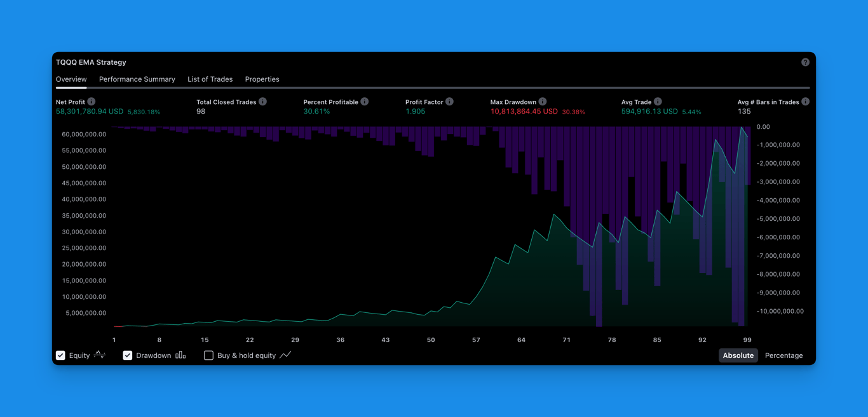Select the Absolute display mode

[738, 355]
